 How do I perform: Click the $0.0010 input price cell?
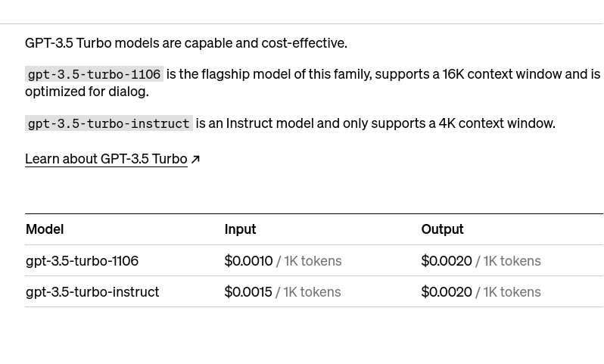(x=248, y=261)
